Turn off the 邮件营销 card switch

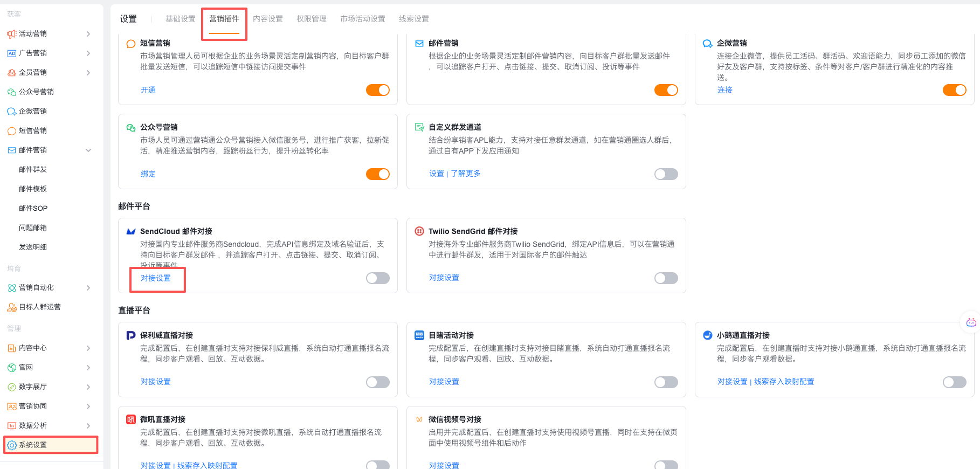(666, 90)
